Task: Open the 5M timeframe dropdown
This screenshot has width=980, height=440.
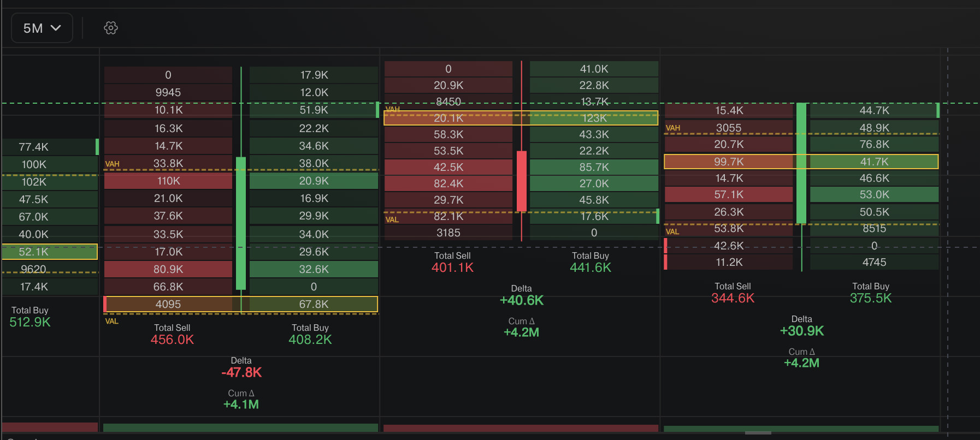Action: pyautogui.click(x=42, y=28)
